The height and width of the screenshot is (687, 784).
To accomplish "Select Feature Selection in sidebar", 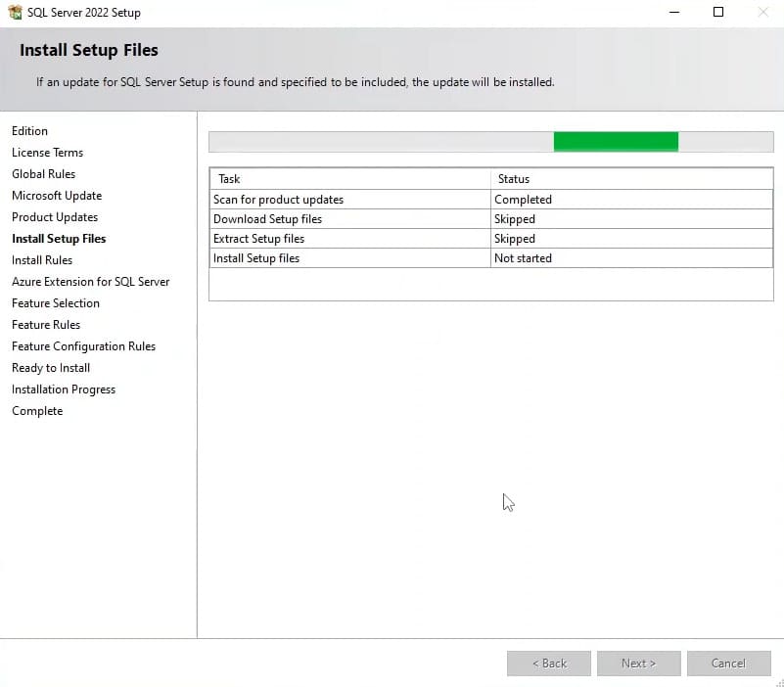I will click(x=56, y=303).
